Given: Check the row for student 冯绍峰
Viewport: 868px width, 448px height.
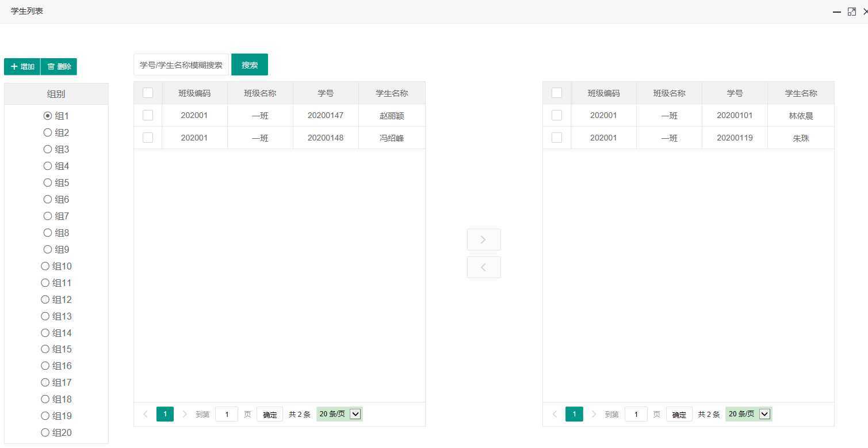Looking at the screenshot, I should click(x=148, y=138).
